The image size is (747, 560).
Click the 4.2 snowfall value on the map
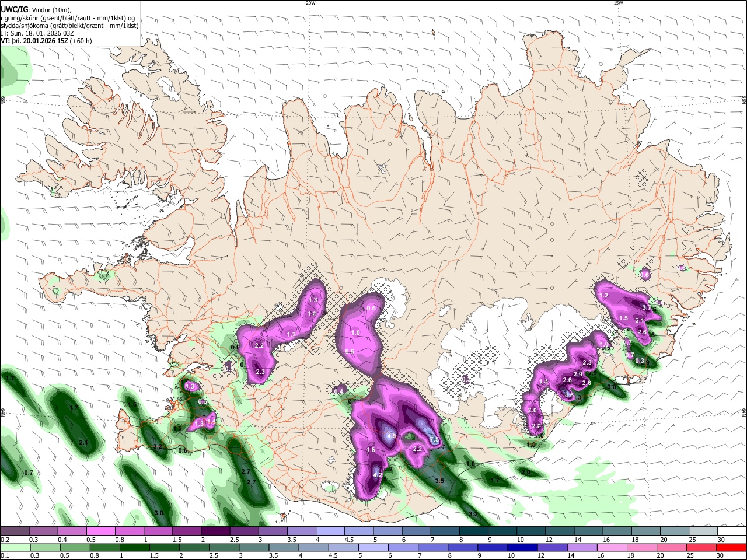point(377,475)
